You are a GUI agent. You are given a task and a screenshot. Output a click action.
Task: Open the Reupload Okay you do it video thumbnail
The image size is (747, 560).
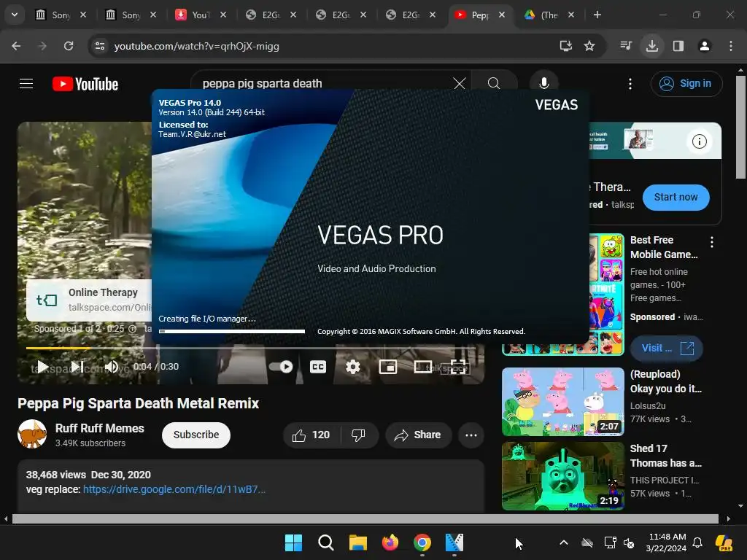tap(562, 402)
